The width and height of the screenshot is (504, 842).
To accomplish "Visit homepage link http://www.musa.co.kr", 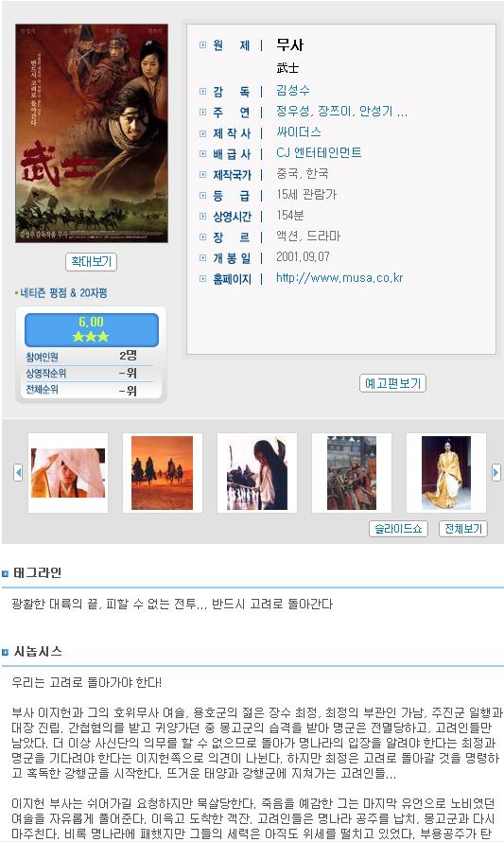I will [339, 277].
